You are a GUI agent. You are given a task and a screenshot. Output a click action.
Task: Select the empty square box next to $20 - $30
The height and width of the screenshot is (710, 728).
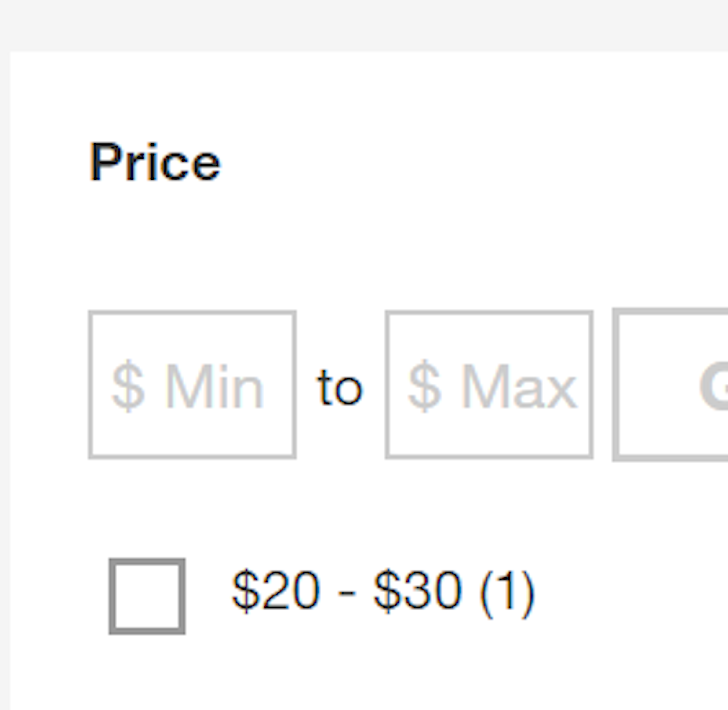pos(147,596)
